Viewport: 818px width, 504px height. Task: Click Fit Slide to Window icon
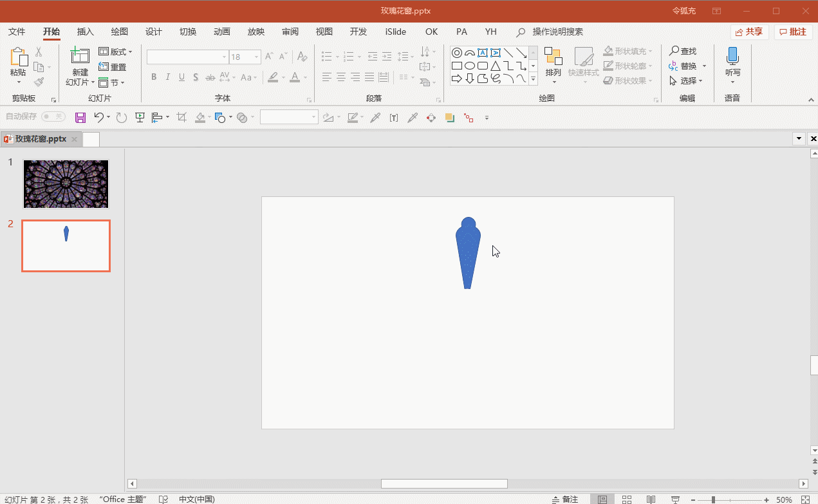click(x=806, y=499)
